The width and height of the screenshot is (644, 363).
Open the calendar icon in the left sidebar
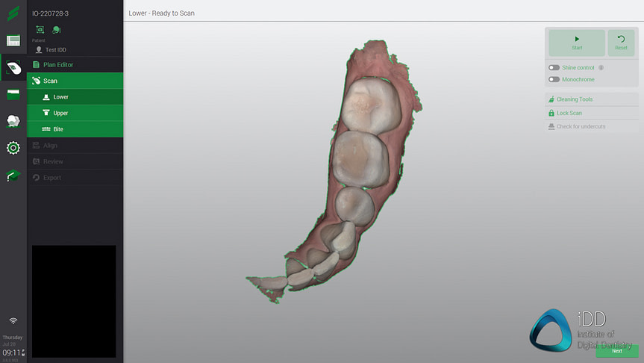coord(13,41)
